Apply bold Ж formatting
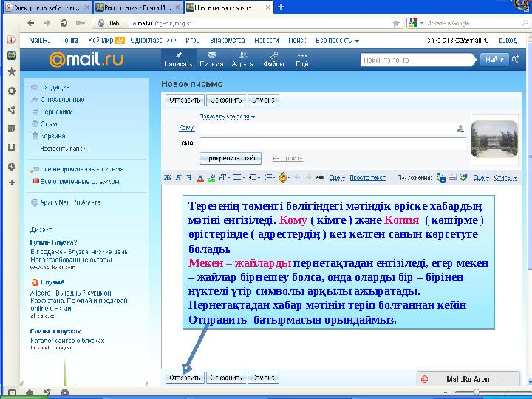Screen dimensions: 532x399 167,177
